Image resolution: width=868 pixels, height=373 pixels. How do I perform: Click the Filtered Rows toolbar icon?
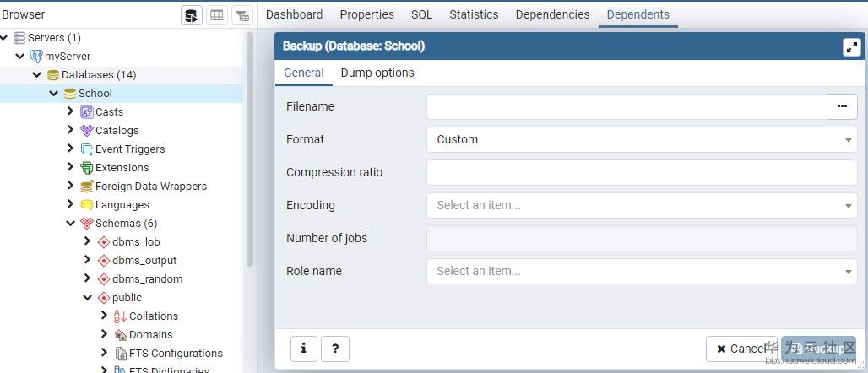[242, 15]
